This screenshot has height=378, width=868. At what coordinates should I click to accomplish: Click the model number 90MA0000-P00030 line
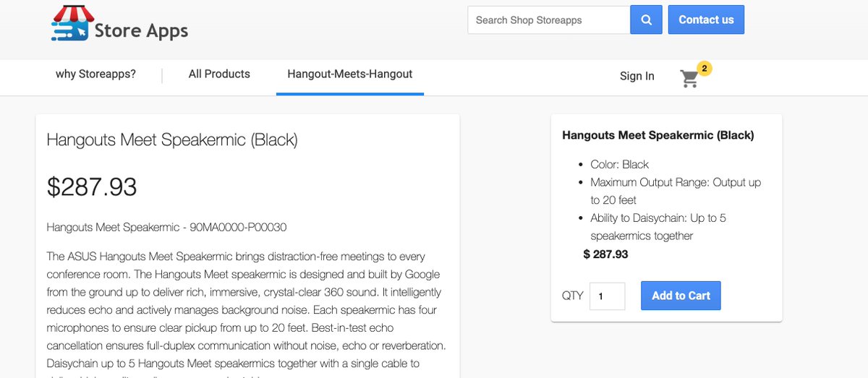tap(166, 227)
